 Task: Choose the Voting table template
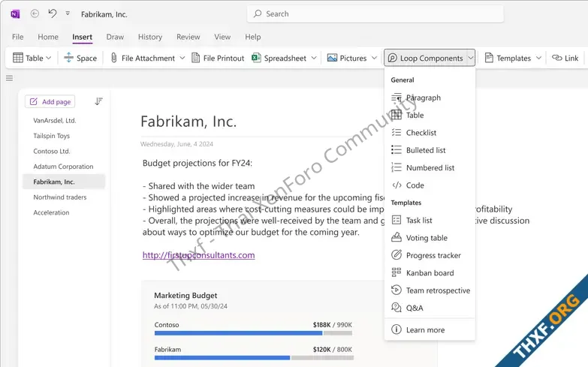(x=430, y=238)
